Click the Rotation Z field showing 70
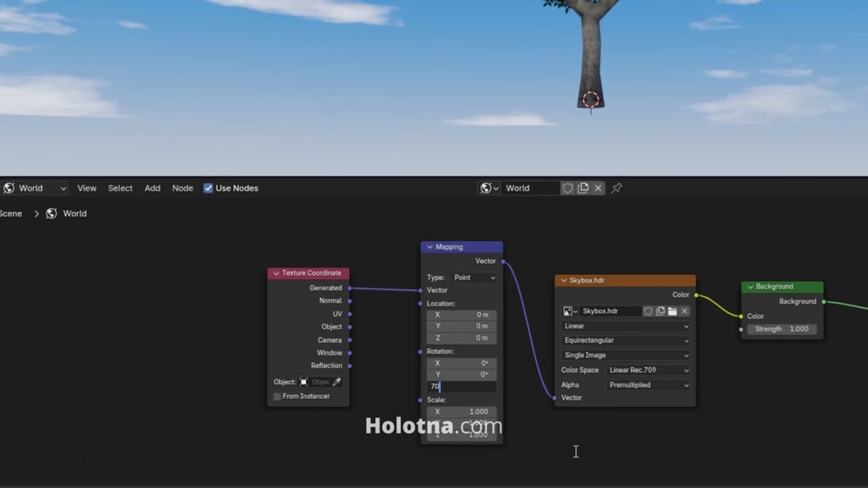This screenshot has height=488, width=868. (x=461, y=386)
